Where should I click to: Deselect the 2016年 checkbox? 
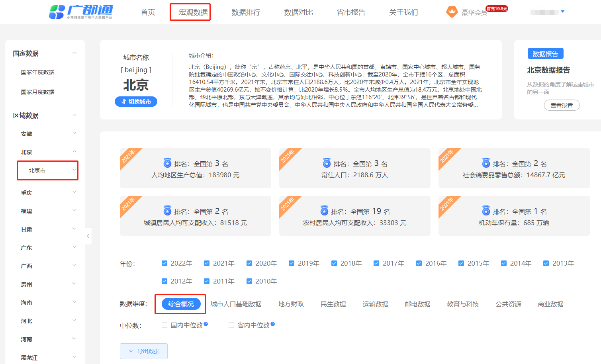(419, 263)
